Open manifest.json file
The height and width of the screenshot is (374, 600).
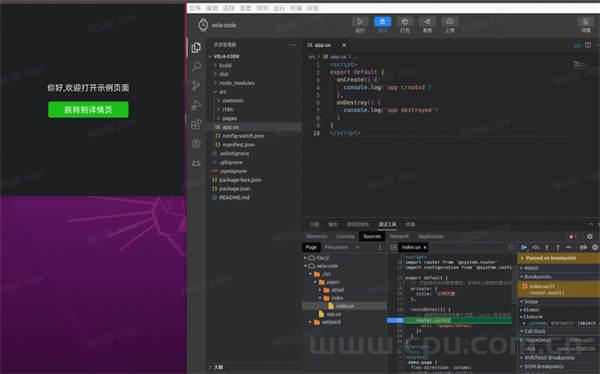(254, 144)
